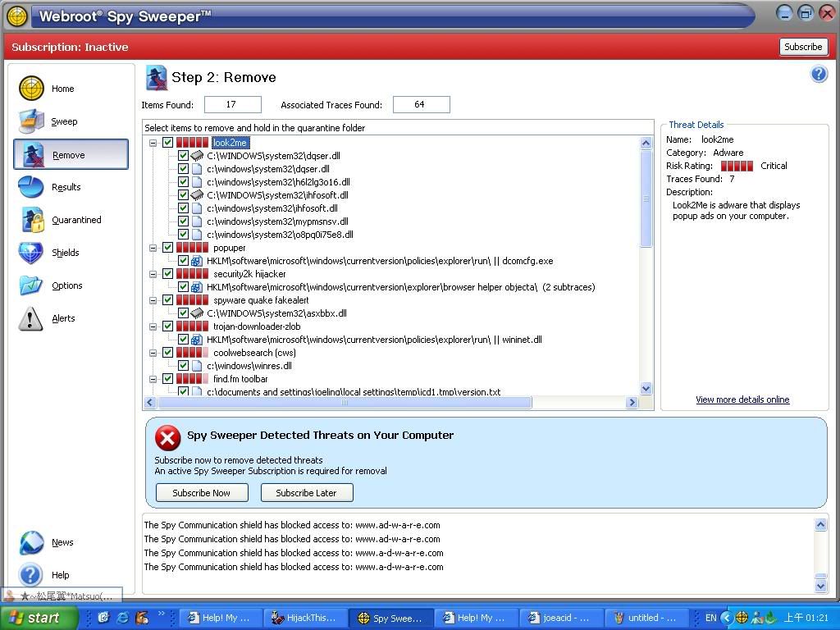Viewport: 840px width, 630px height.
Task: Collapse the trojan-downloader-zlob tree node
Action: pyautogui.click(x=153, y=326)
